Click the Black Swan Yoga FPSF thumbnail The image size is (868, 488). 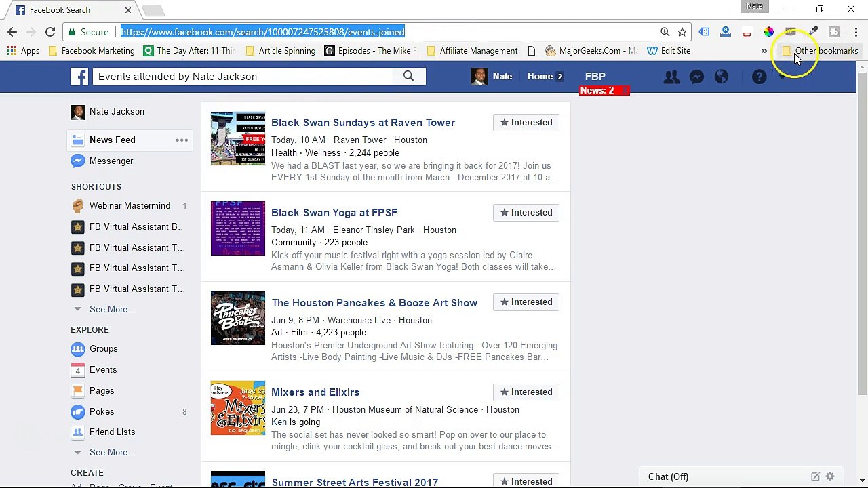(x=238, y=228)
